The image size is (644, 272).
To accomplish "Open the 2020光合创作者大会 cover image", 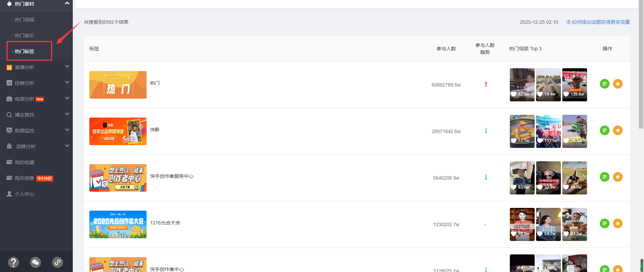I will 118,224.
